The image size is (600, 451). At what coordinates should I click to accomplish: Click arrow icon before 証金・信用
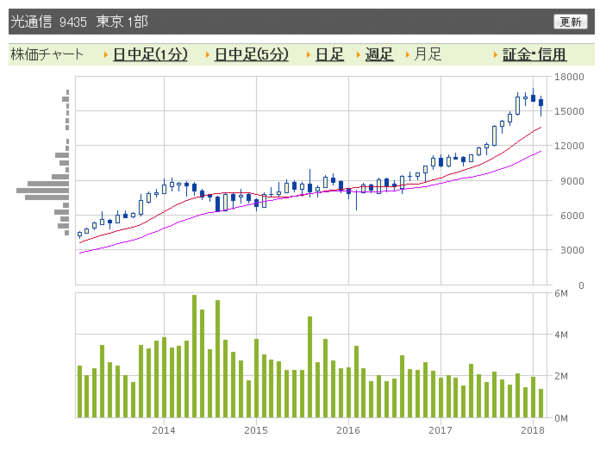(x=495, y=54)
